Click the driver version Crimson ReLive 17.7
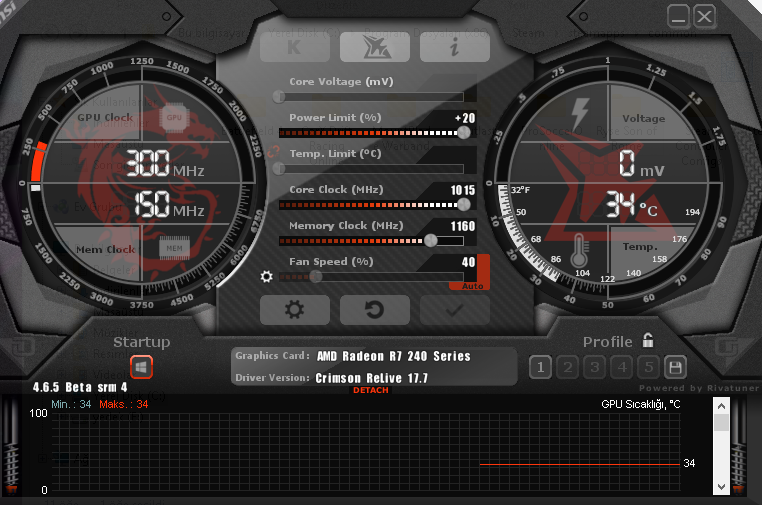This screenshot has height=505, width=762. [x=372, y=378]
